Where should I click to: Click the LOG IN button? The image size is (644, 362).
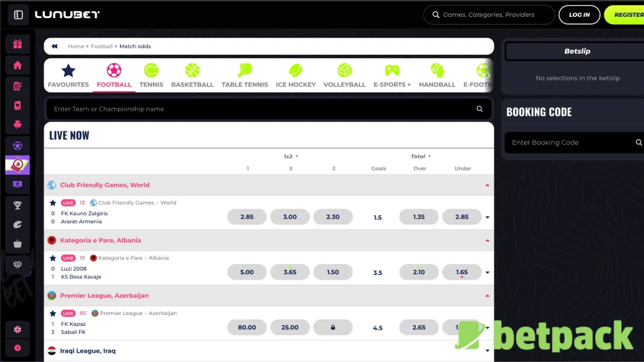coord(579,15)
